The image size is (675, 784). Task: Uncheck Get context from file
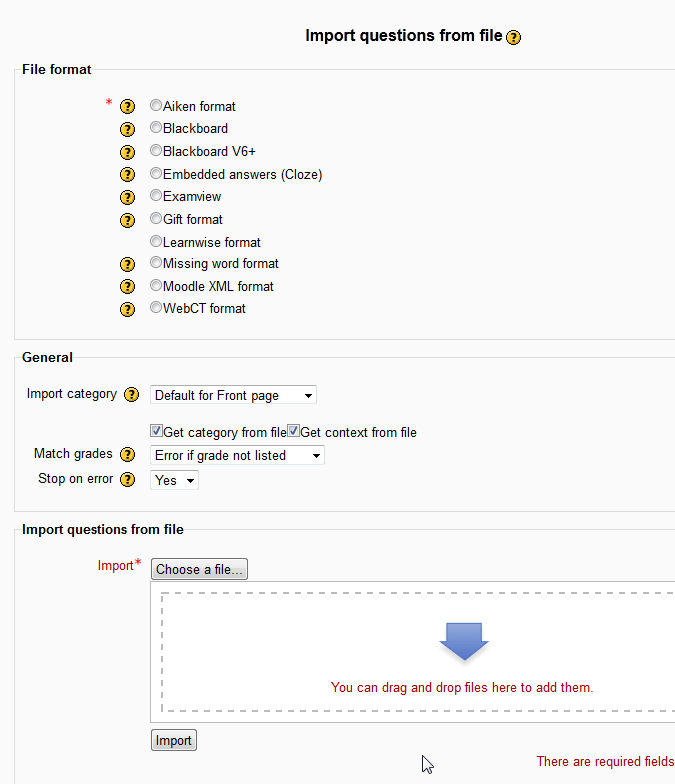(x=293, y=431)
